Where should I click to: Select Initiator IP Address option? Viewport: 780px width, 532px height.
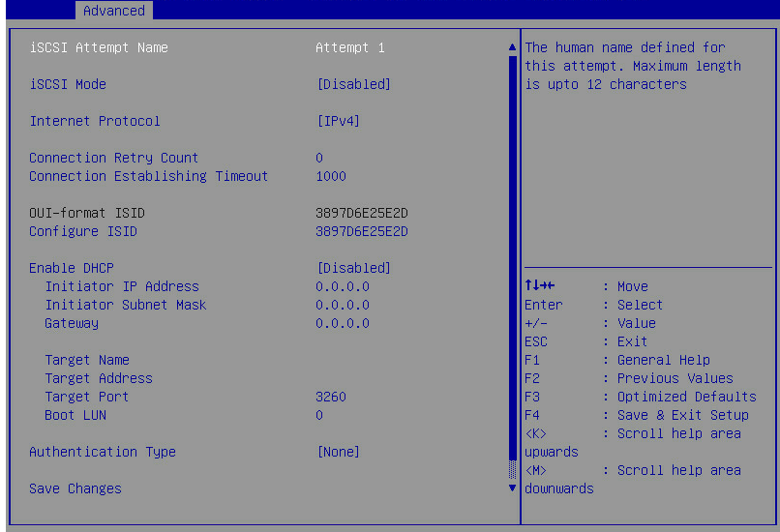[122, 287]
